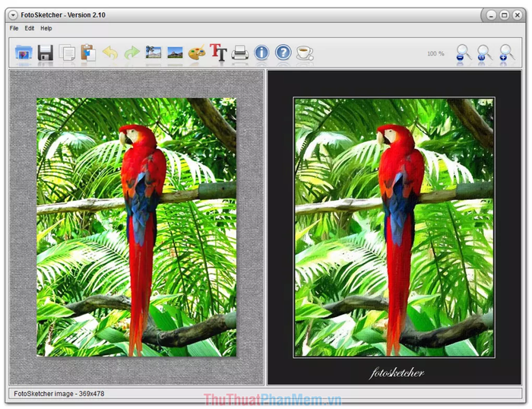The image size is (532, 409).
Task: Open the blue info icon
Action: 261,52
